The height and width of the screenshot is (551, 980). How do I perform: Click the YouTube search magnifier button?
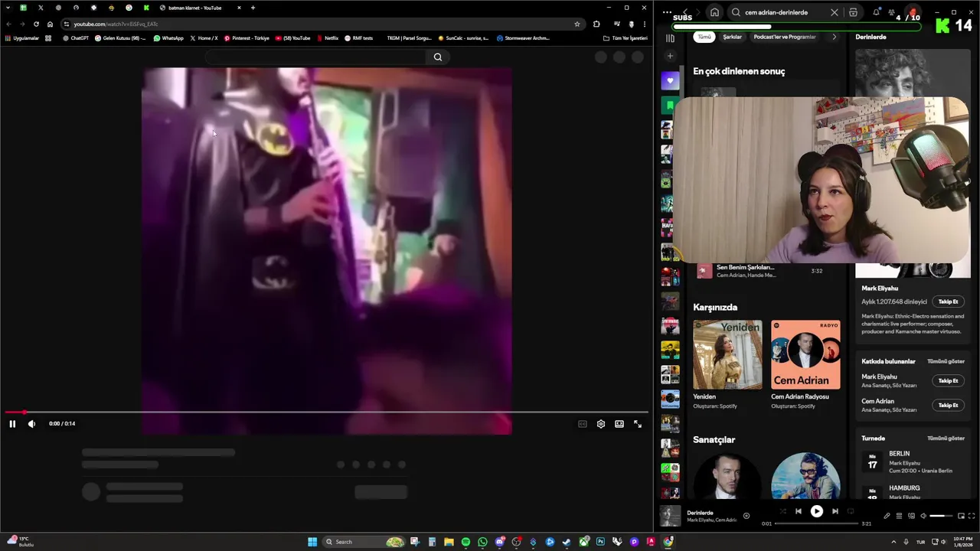click(x=438, y=57)
